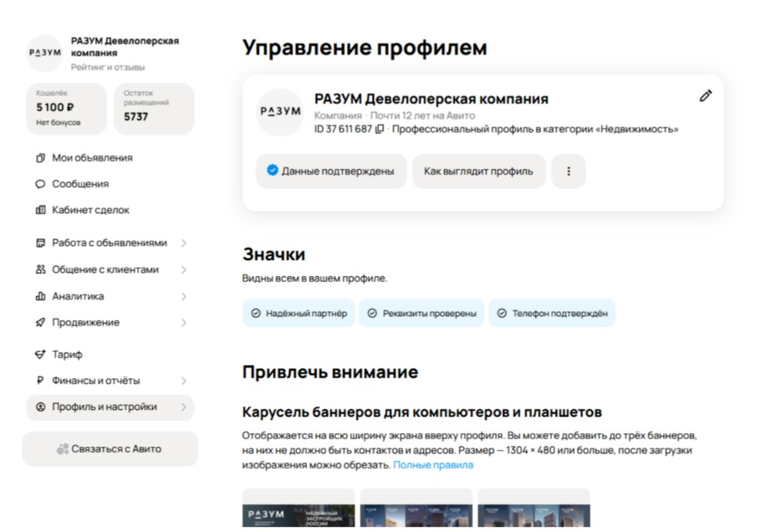The width and height of the screenshot is (766, 532).
Task: Click 'Видны всем в вашем профиле' text
Action: 314,279
